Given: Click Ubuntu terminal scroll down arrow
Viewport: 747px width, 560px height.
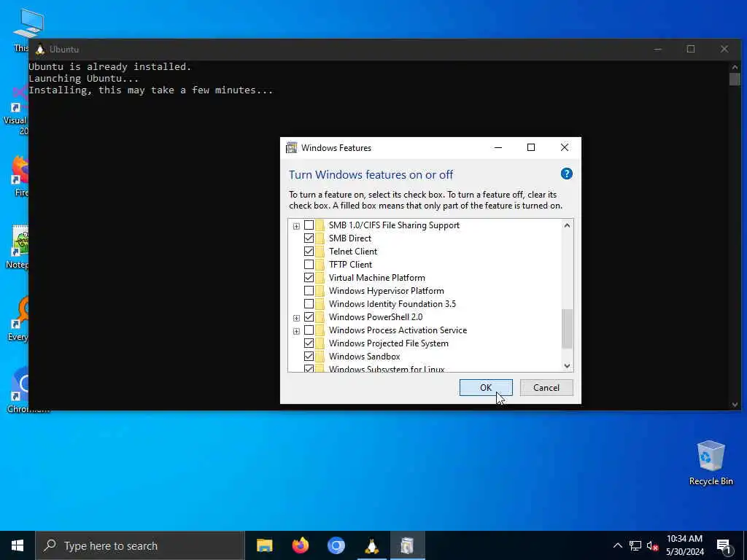Looking at the screenshot, I should pos(735,404).
